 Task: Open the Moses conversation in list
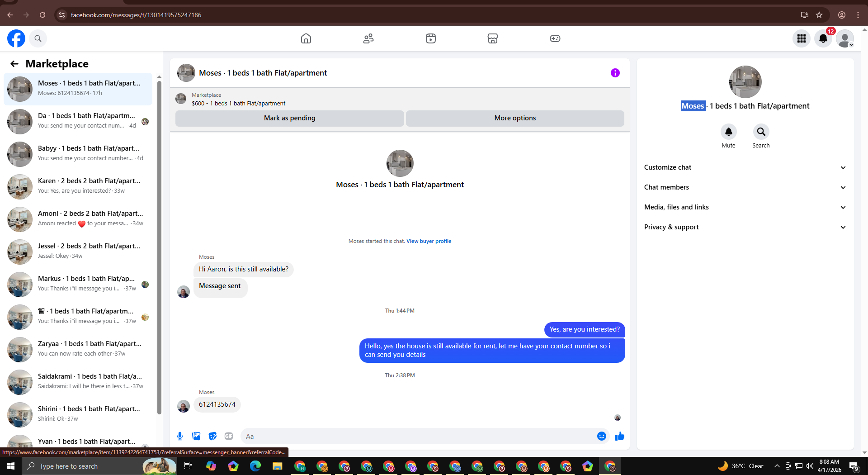tap(78, 89)
